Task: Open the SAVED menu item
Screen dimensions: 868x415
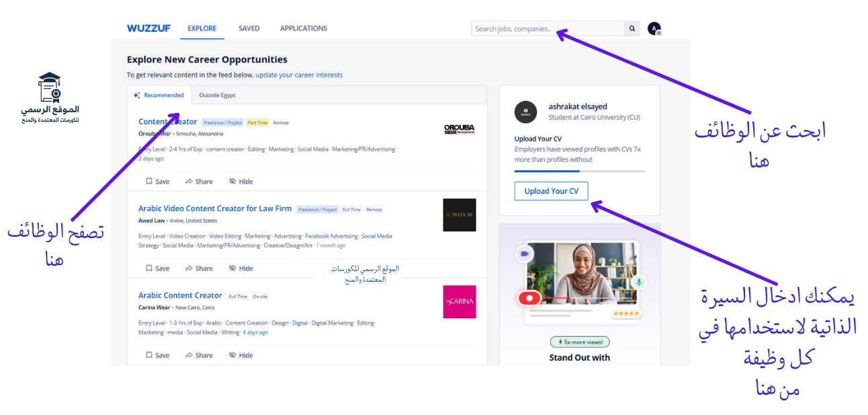Action: tap(249, 28)
